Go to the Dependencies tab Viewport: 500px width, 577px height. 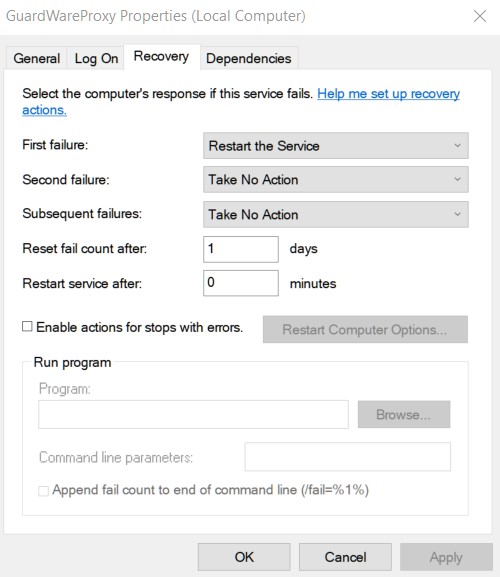coord(249,59)
